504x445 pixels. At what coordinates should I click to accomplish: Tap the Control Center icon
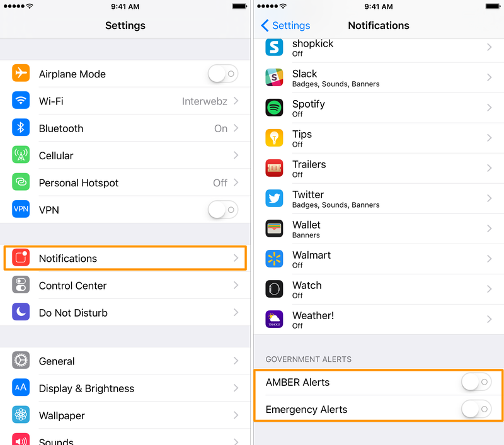[21, 284]
